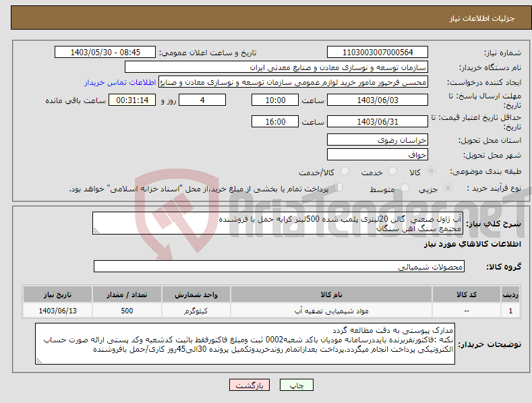
Task: Click the کد کالا cell showing --
Action: [x=467, y=311]
